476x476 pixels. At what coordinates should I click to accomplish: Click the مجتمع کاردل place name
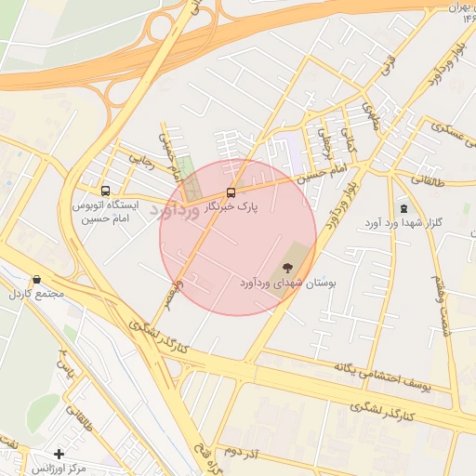36,294
